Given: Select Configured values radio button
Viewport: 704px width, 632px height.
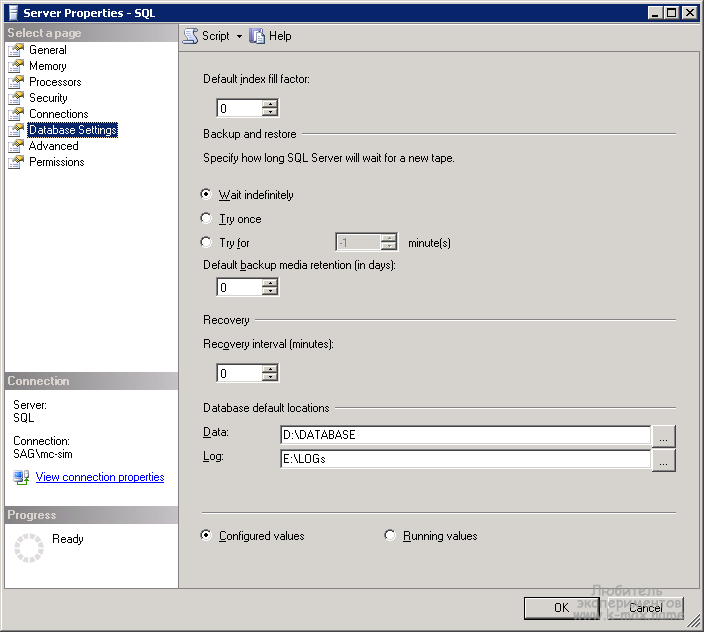Looking at the screenshot, I should tap(206, 535).
